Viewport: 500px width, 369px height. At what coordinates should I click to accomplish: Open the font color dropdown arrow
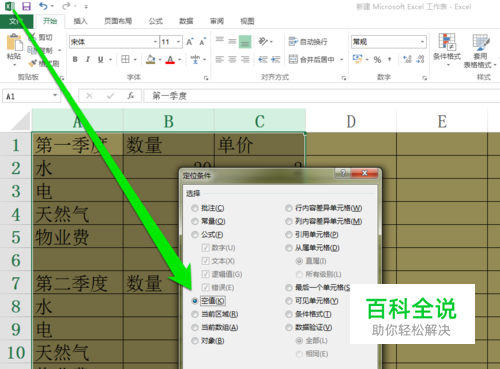[x=180, y=60]
